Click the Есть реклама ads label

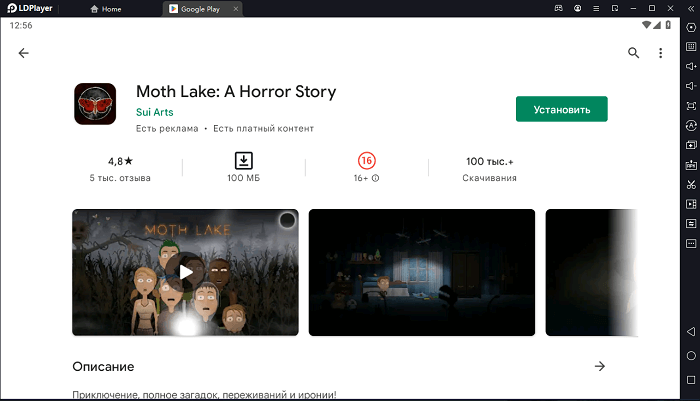[x=167, y=129]
